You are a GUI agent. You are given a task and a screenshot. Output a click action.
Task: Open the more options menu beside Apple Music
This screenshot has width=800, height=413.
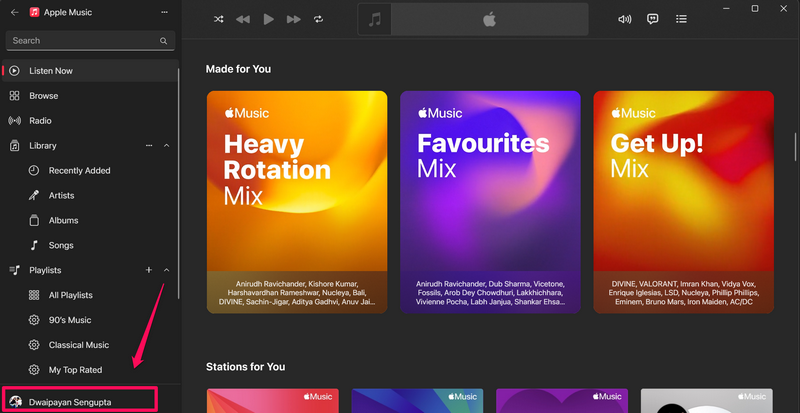(164, 12)
